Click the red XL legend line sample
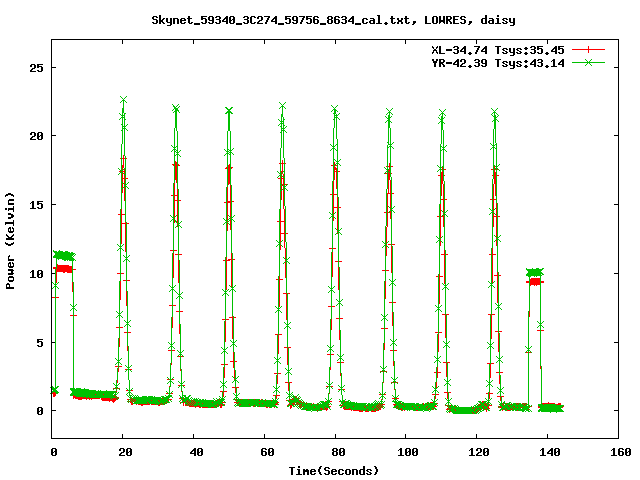640x480 pixels. [588, 50]
